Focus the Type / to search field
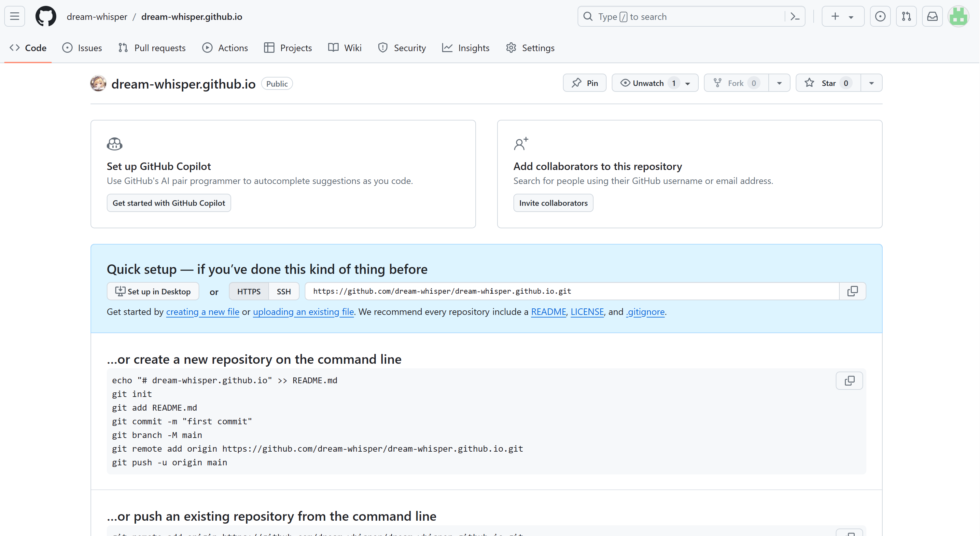 click(685, 16)
